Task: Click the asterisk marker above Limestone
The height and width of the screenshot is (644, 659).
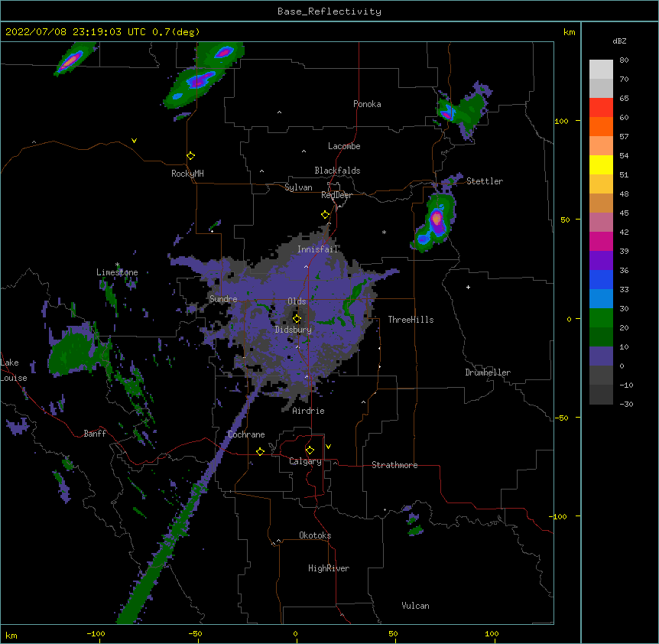Action: 117,265
